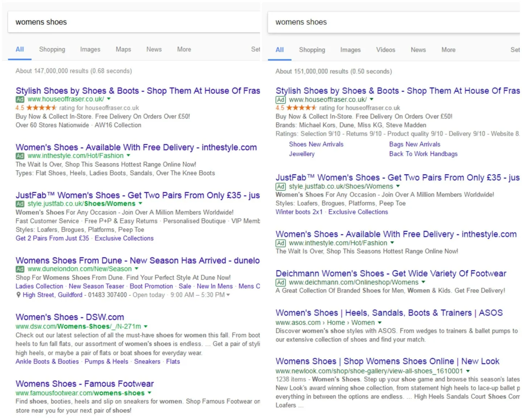The width and height of the screenshot is (522, 420).
Task: Open the Images tab in the left search
Action: point(90,49)
